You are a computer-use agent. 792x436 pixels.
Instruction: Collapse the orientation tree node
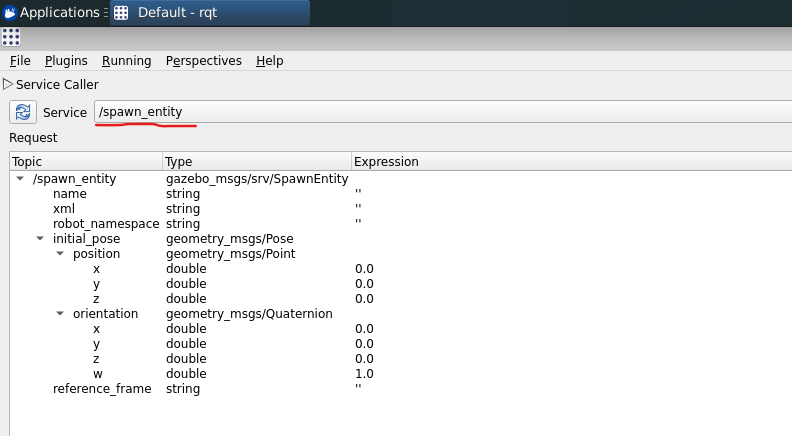60,314
